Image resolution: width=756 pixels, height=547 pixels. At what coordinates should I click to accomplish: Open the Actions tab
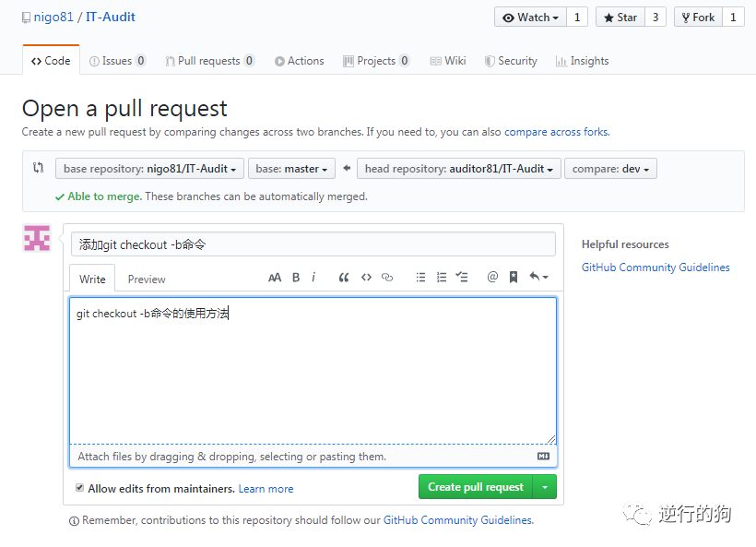point(300,61)
